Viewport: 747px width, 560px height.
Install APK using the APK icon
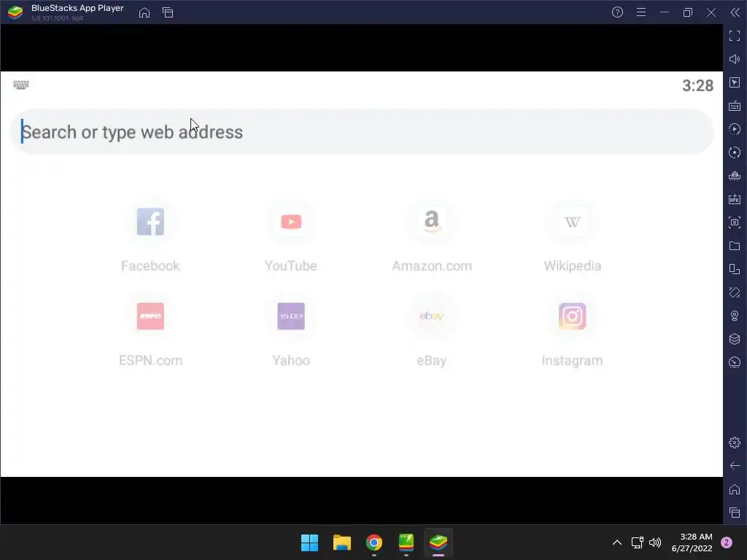(735, 199)
